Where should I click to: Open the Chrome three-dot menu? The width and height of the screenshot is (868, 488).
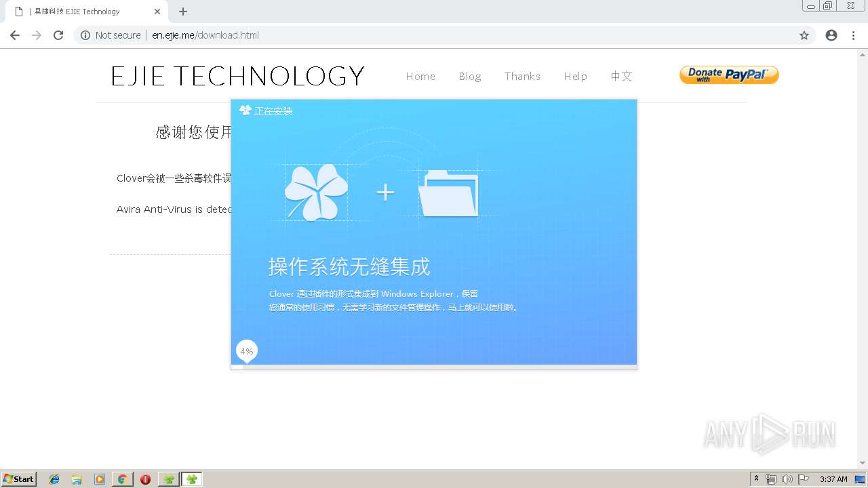tap(853, 35)
